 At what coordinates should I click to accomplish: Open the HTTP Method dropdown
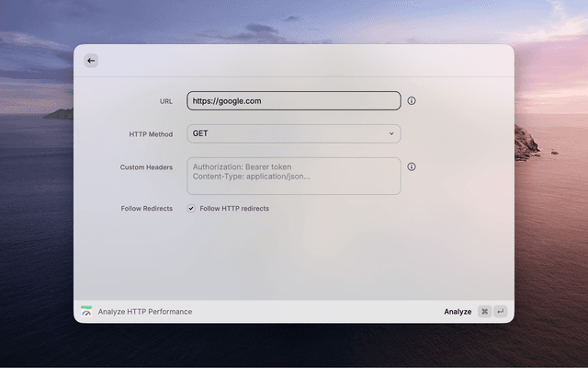[293, 134]
